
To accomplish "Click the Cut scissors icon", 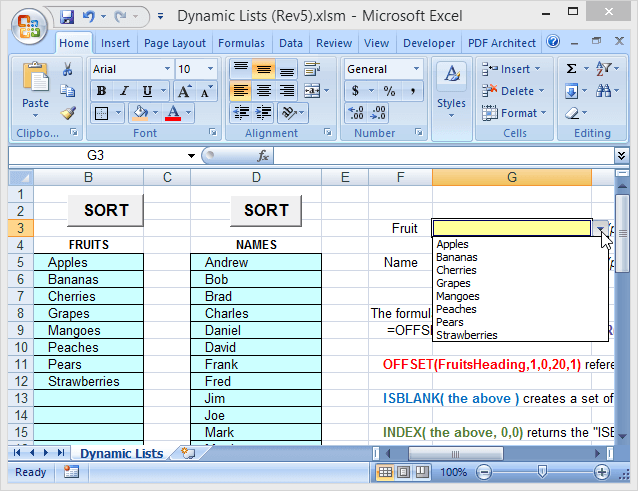I will [68, 69].
